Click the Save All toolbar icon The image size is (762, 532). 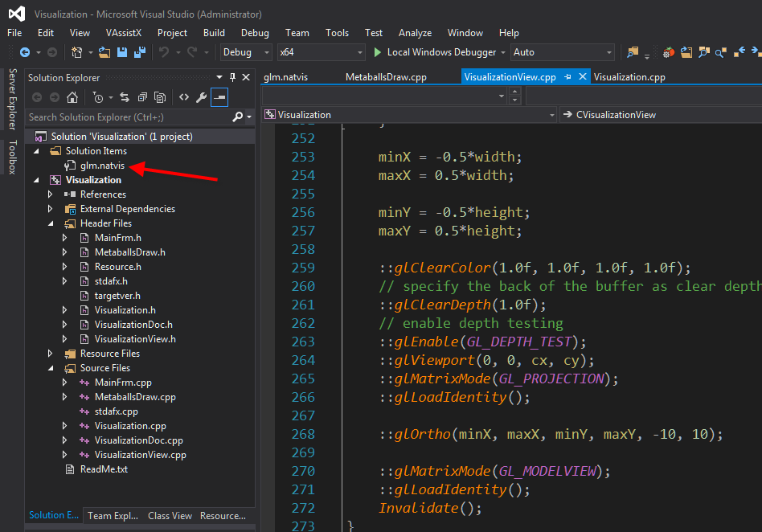click(x=140, y=52)
